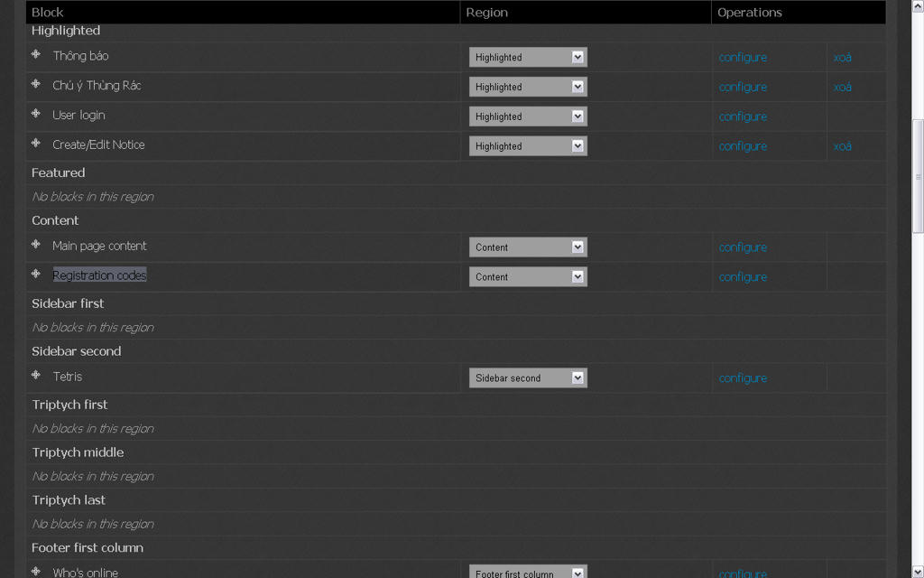Configure the Thông báo block
924x578 pixels.
(743, 57)
